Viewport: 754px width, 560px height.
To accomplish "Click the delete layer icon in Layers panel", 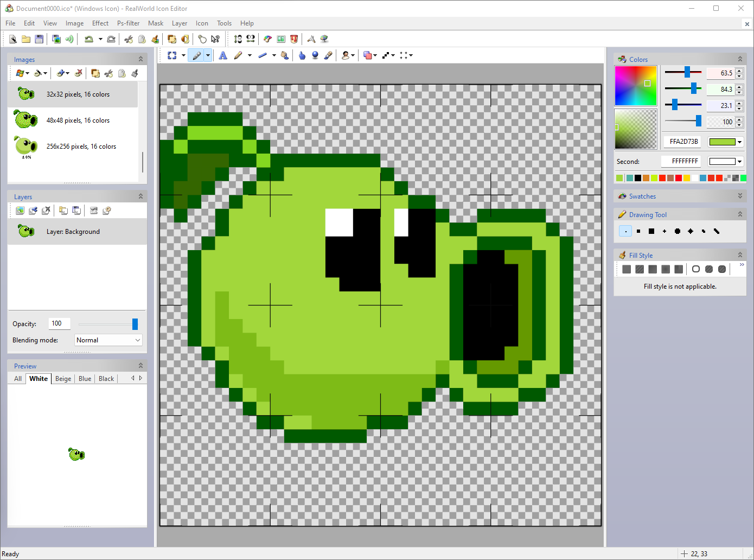I will point(46,211).
